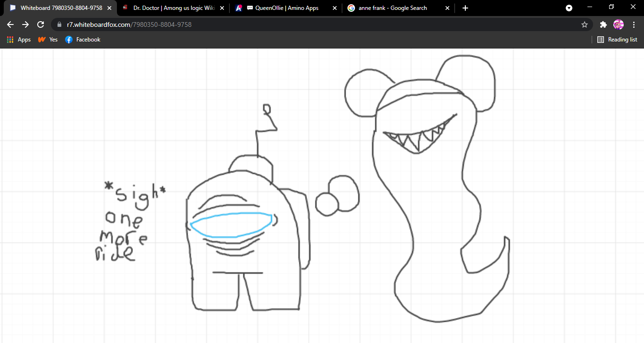Open the Extensions puzzle icon
The height and width of the screenshot is (343, 644).
603,24
